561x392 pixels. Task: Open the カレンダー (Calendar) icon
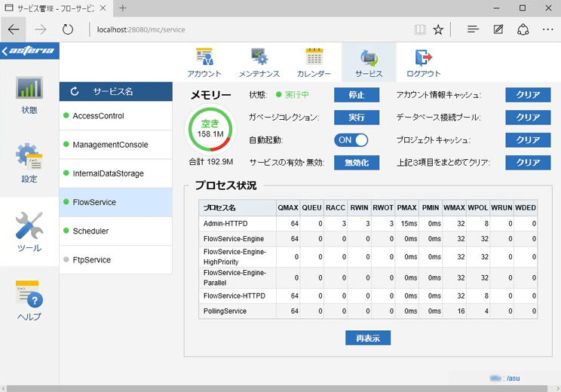[314, 59]
